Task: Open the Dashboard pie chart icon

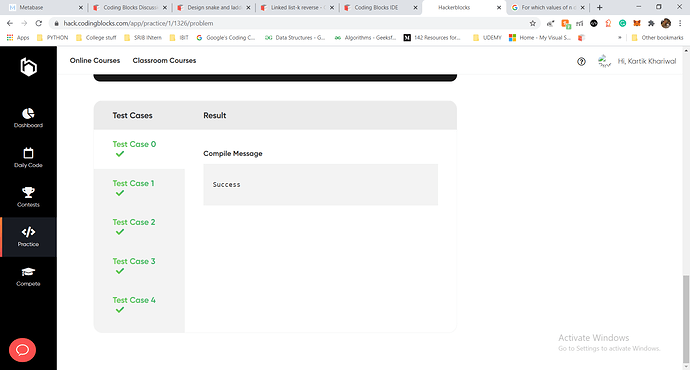Action: pos(28,114)
